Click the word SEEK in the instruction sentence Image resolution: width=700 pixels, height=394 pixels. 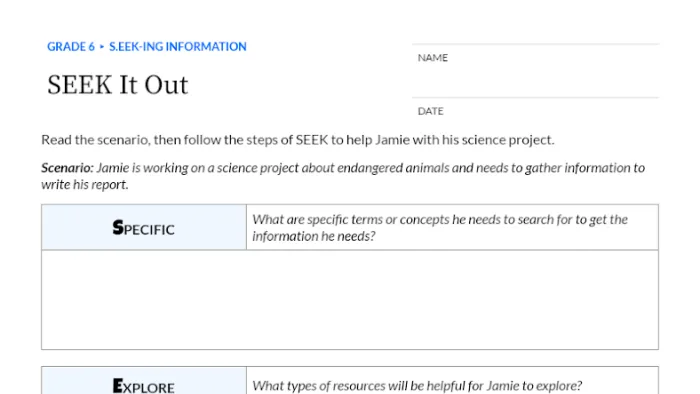pos(312,140)
